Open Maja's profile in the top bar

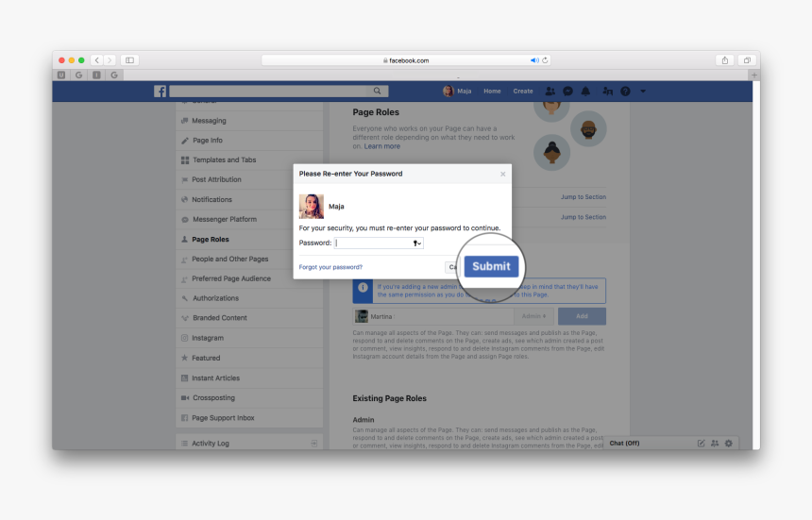tap(457, 91)
